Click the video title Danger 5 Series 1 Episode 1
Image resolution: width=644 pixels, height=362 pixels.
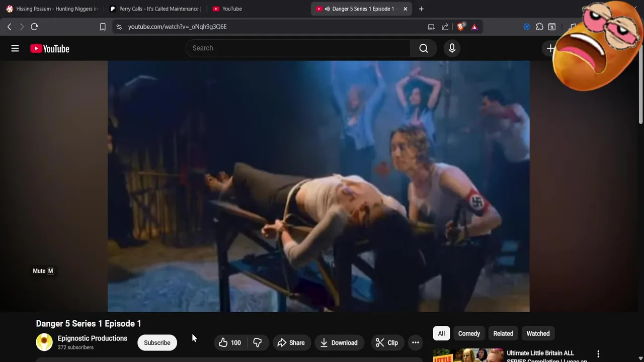pyautogui.click(x=89, y=323)
